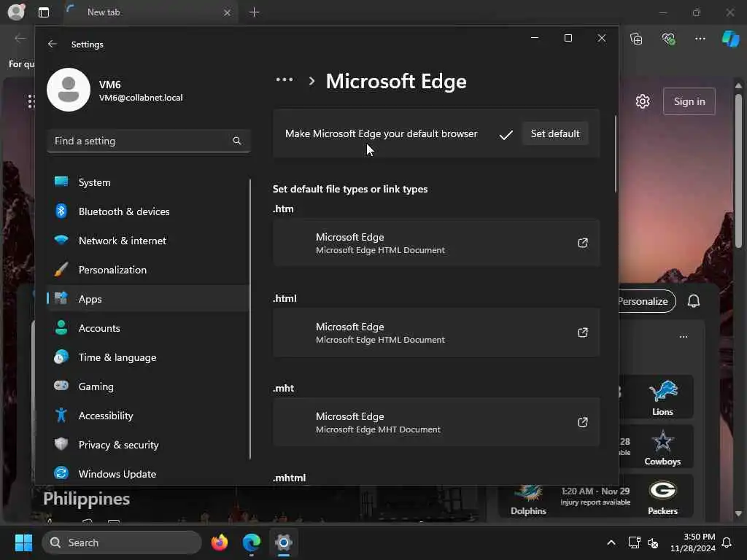Click the VM6@collabnet.local account text

click(x=141, y=98)
